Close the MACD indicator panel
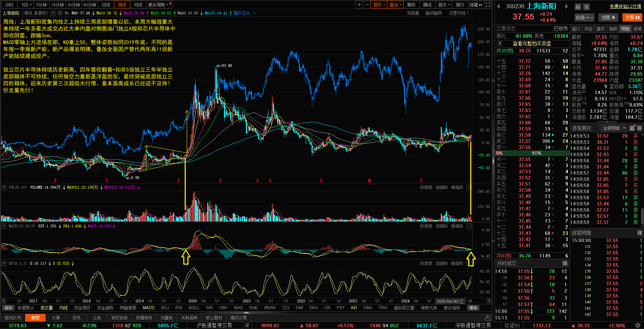Image resolution: width=644 pixels, height=329 pixels. [x=469, y=226]
